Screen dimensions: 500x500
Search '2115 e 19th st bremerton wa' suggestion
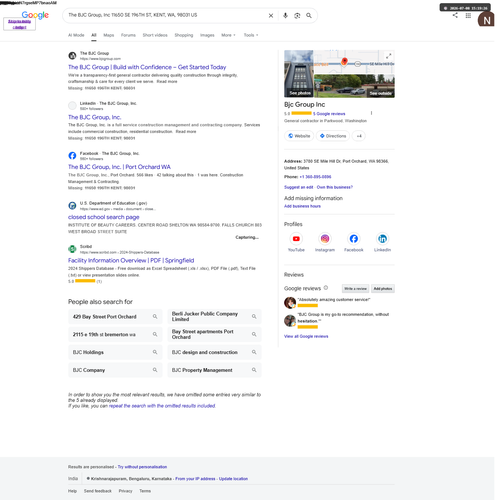point(115,334)
